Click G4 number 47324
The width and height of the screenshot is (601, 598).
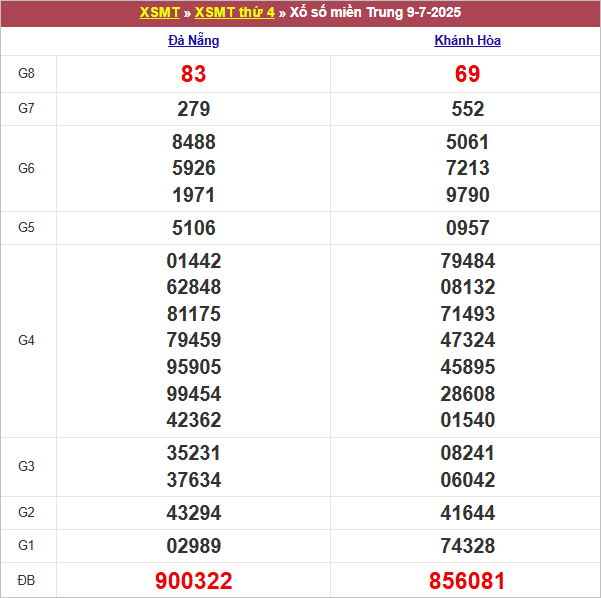468,340
